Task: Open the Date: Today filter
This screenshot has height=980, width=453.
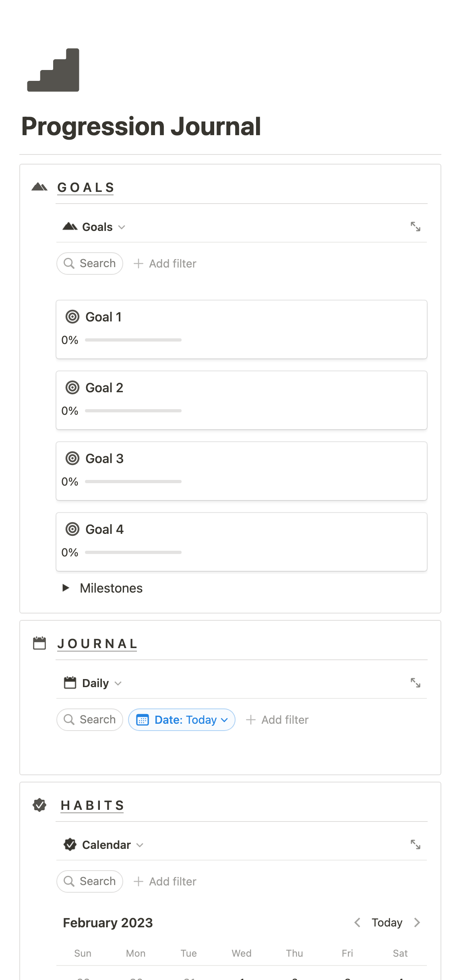Action: tap(182, 720)
